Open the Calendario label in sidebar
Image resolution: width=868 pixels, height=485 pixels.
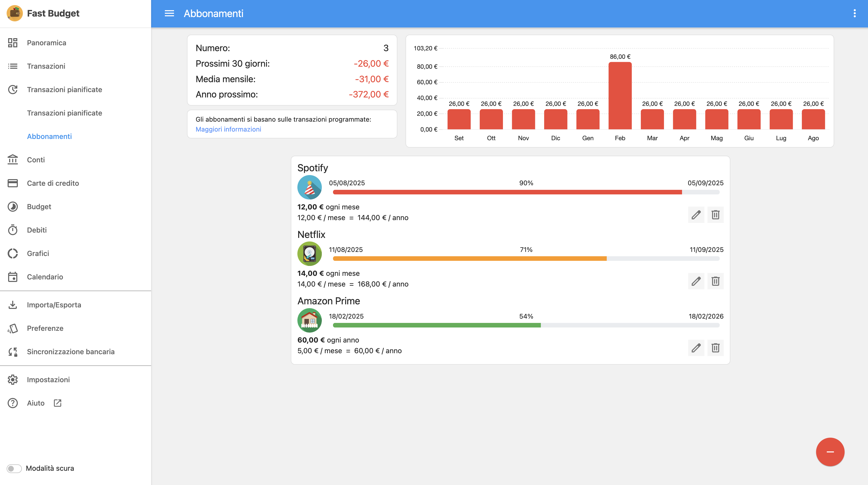[45, 277]
